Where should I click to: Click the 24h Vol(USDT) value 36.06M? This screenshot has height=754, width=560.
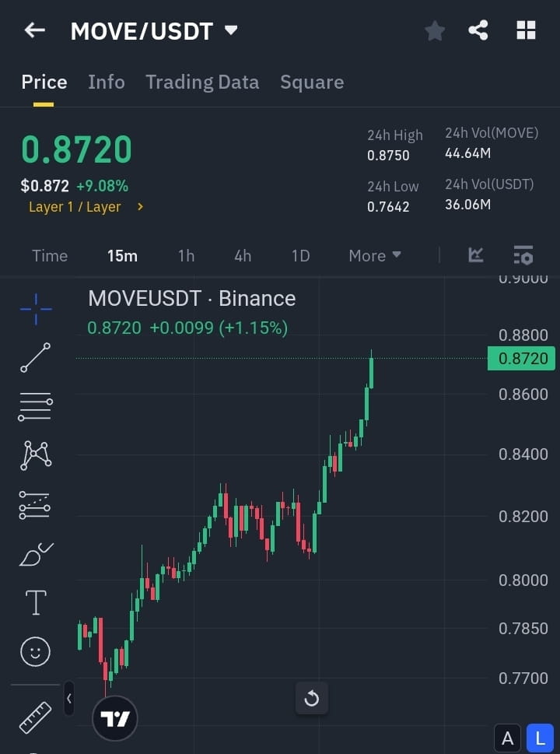pyautogui.click(x=468, y=205)
